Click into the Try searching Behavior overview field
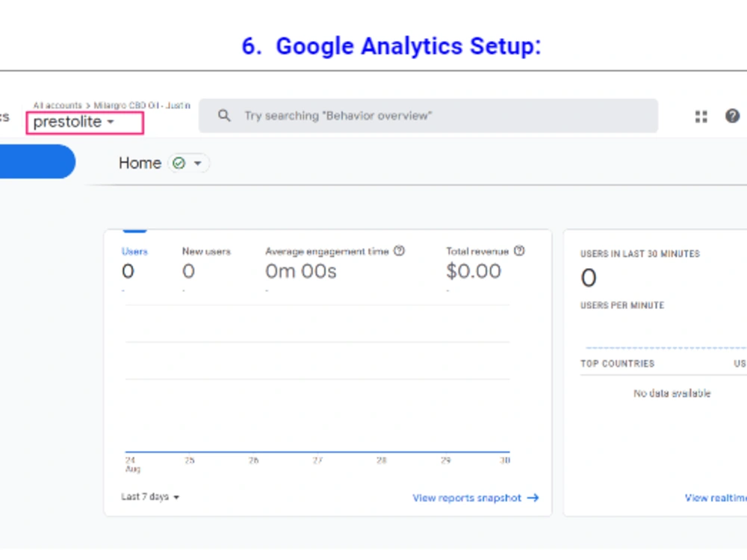The height and width of the screenshot is (560, 747). coord(428,116)
